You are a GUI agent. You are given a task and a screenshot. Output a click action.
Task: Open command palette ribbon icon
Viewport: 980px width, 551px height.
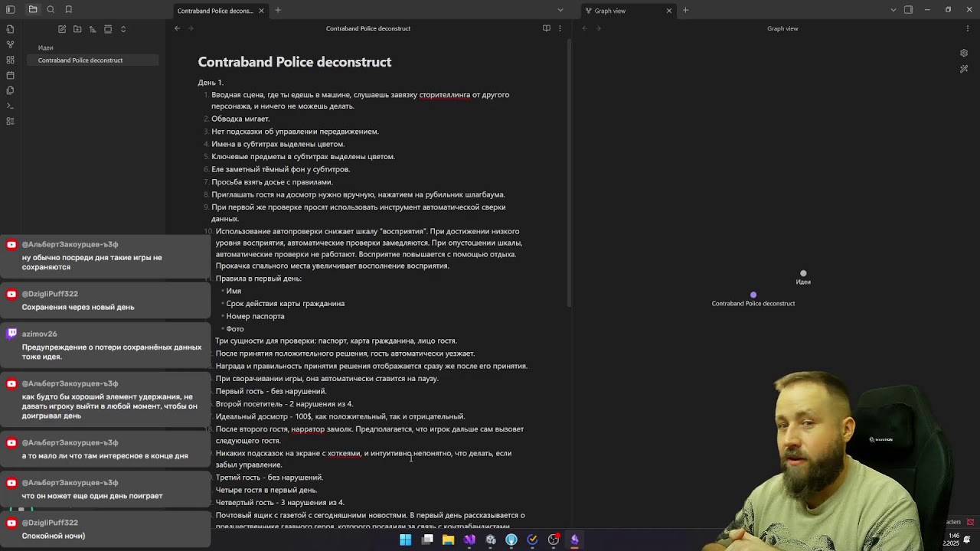click(10, 106)
